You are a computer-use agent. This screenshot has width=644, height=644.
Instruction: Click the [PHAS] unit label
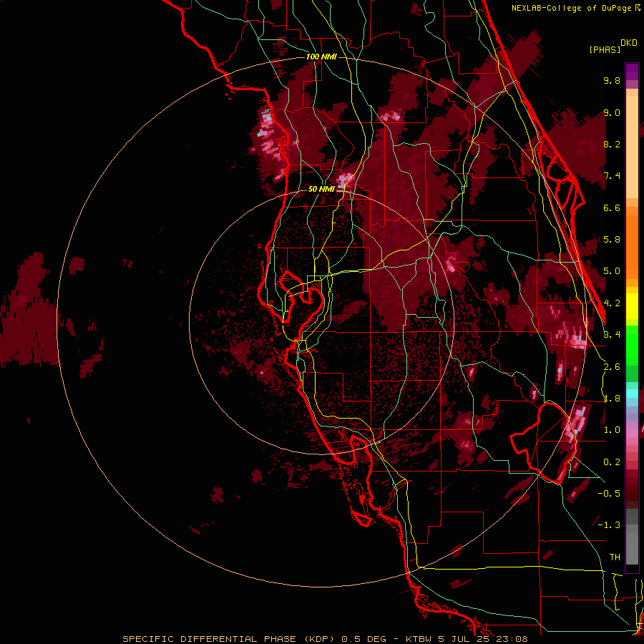point(605,50)
